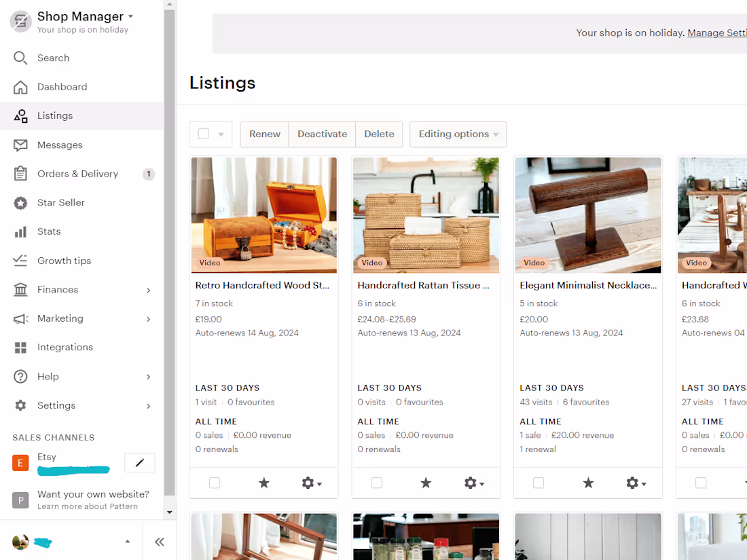
Task: Open Messages from the sidebar
Action: [60, 145]
